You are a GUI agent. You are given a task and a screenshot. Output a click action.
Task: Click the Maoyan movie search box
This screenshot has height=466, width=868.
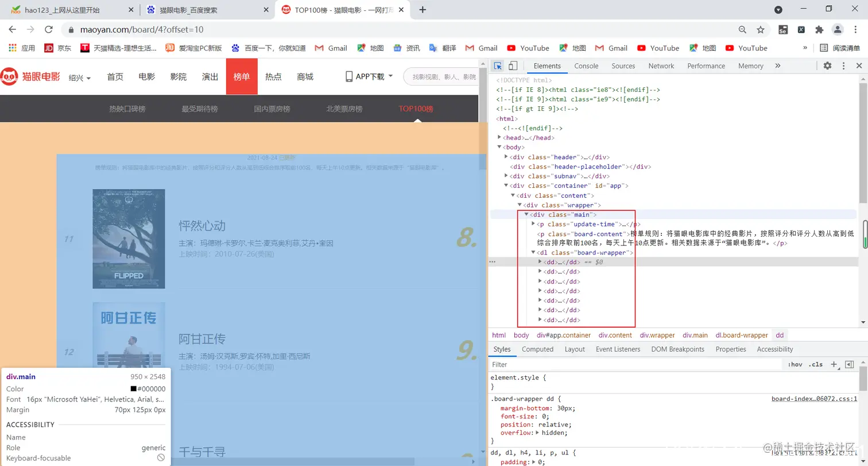(441, 76)
